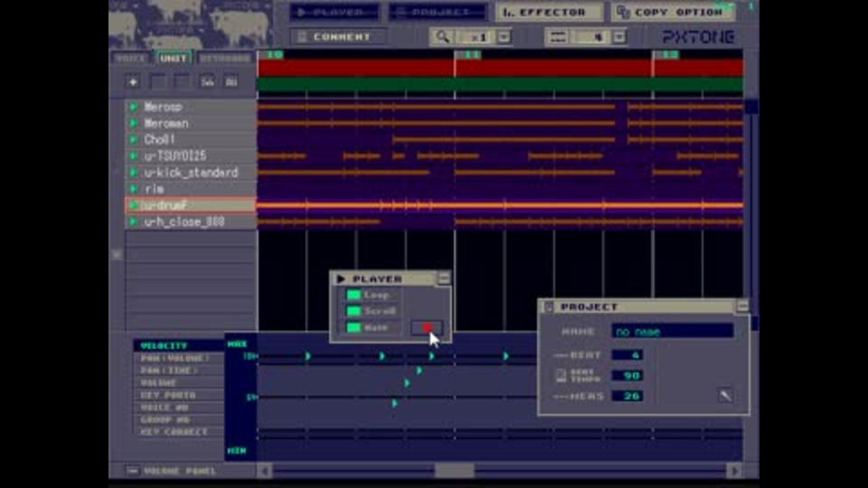Collapse the Volume Panel with minus icon
The height and width of the screenshot is (488, 868).
click(x=132, y=471)
